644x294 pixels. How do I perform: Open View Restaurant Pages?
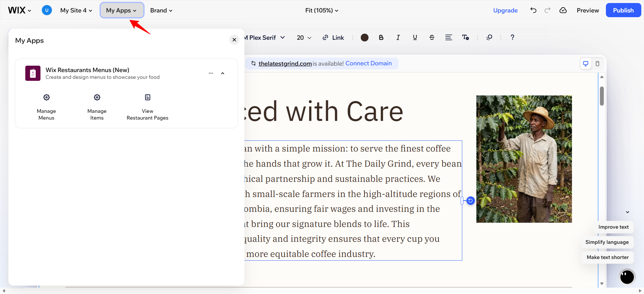pos(148,107)
